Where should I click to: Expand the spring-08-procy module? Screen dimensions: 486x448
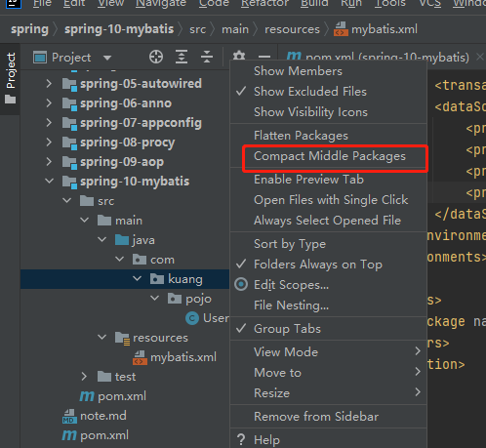click(x=49, y=143)
